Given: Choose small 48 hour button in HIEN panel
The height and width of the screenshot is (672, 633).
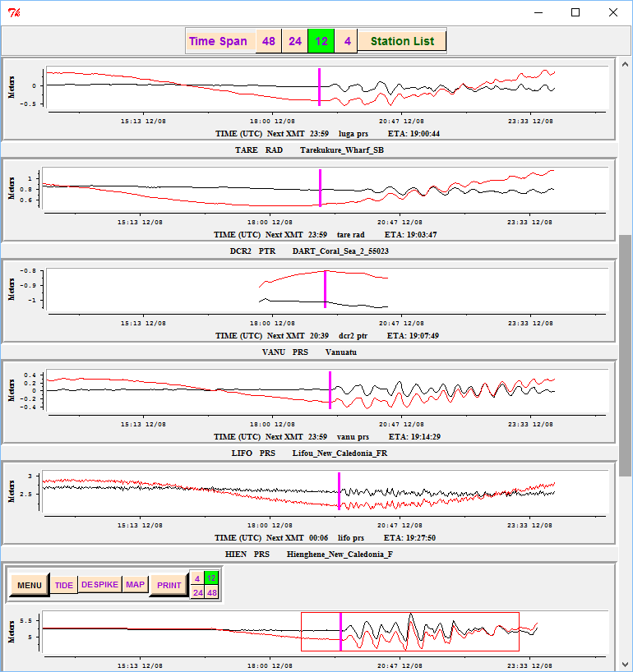Looking at the screenshot, I should pos(211,592).
